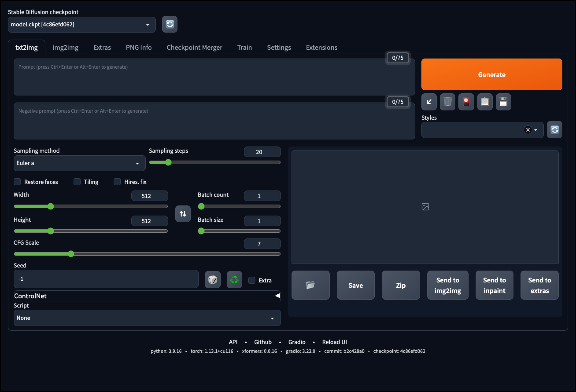The height and width of the screenshot is (392, 576).
Task: Click the recycle icon to reuse the last seed
Action: (234, 280)
